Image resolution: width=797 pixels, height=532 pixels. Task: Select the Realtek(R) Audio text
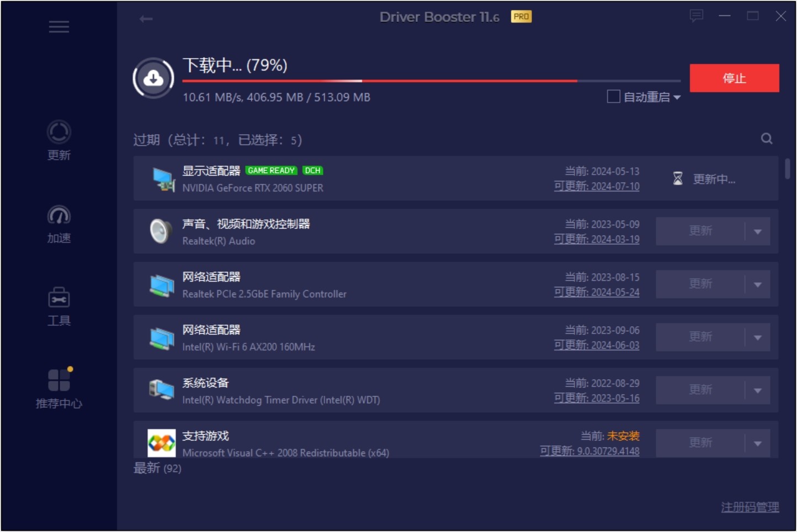pyautogui.click(x=219, y=241)
